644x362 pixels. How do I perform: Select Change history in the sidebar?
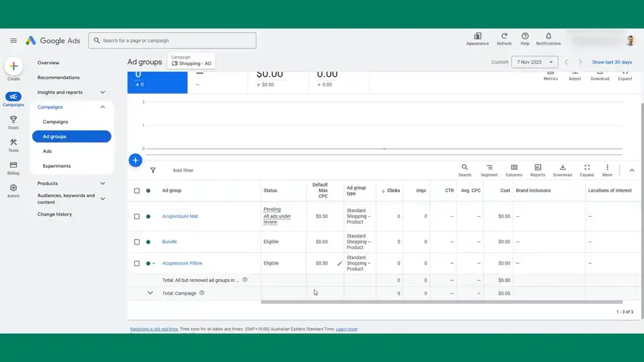55,214
